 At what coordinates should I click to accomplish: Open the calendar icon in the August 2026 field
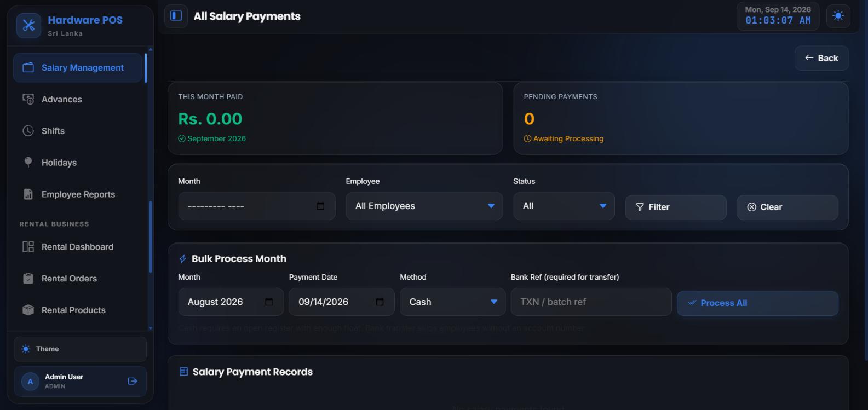(x=269, y=302)
